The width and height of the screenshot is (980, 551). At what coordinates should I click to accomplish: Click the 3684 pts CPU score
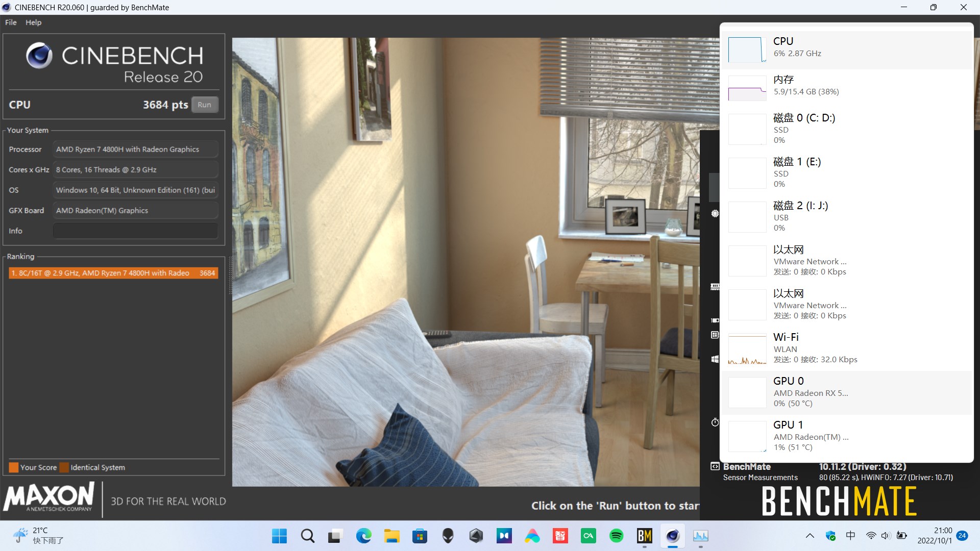[x=165, y=105]
